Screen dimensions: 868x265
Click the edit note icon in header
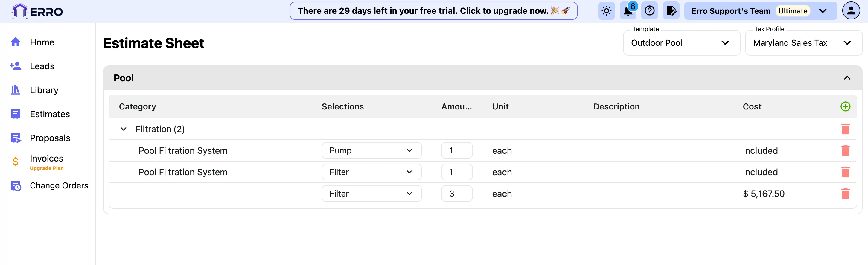point(671,11)
